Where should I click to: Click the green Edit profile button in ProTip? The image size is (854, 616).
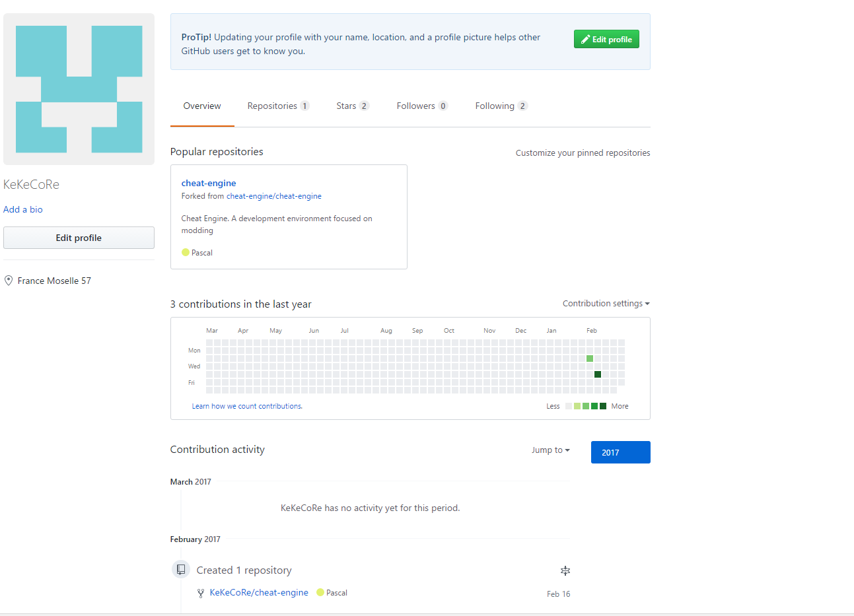pyautogui.click(x=606, y=40)
